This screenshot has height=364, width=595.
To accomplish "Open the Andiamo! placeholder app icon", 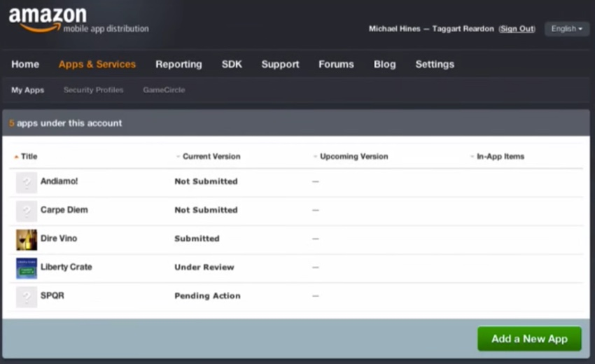I will pos(27,183).
